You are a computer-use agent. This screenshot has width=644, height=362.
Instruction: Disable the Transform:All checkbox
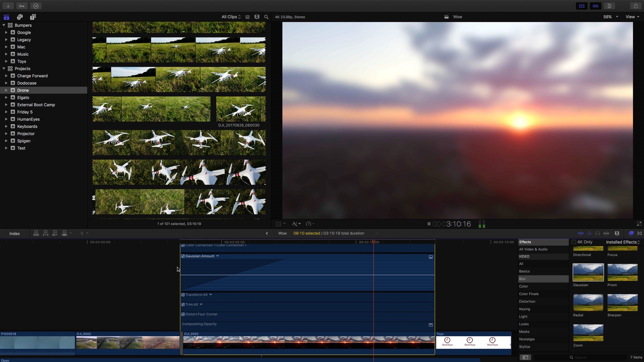(183, 295)
